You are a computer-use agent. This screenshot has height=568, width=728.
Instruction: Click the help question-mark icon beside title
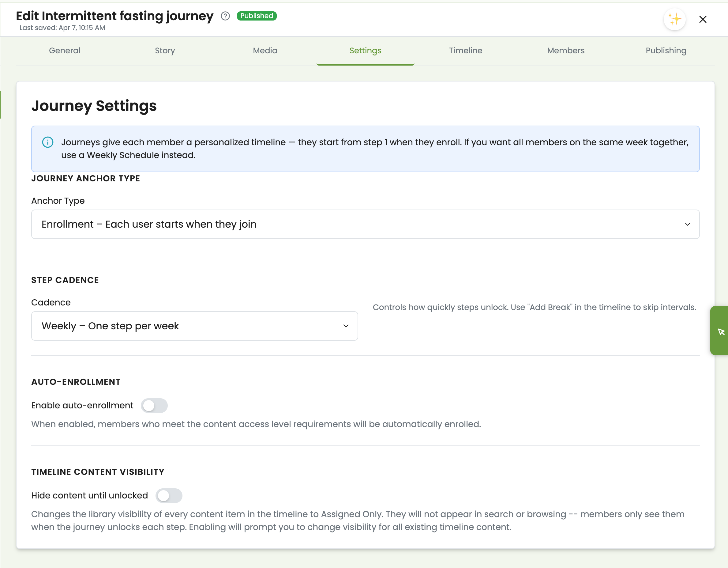(x=225, y=16)
